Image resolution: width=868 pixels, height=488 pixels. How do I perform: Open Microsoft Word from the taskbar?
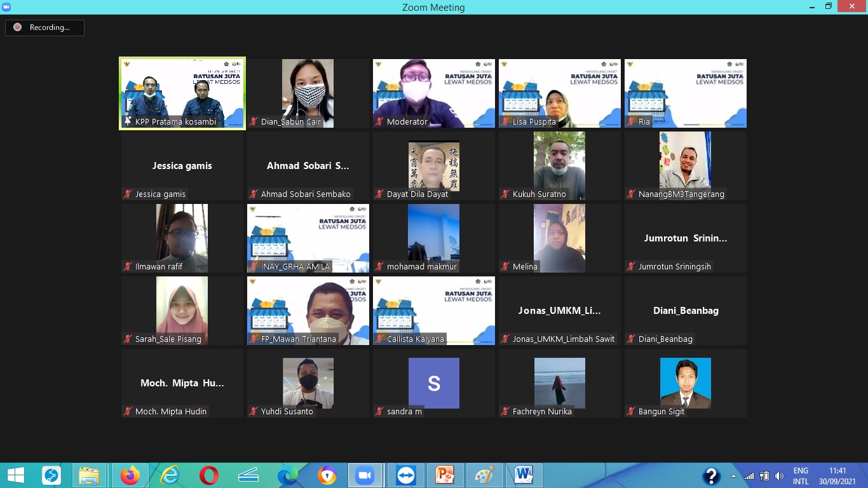click(x=524, y=475)
